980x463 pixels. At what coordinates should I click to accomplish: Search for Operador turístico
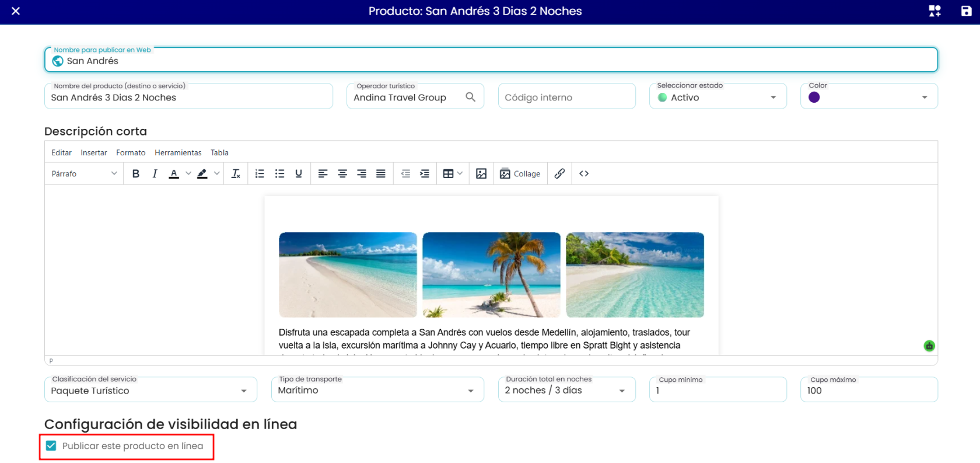coord(470,97)
